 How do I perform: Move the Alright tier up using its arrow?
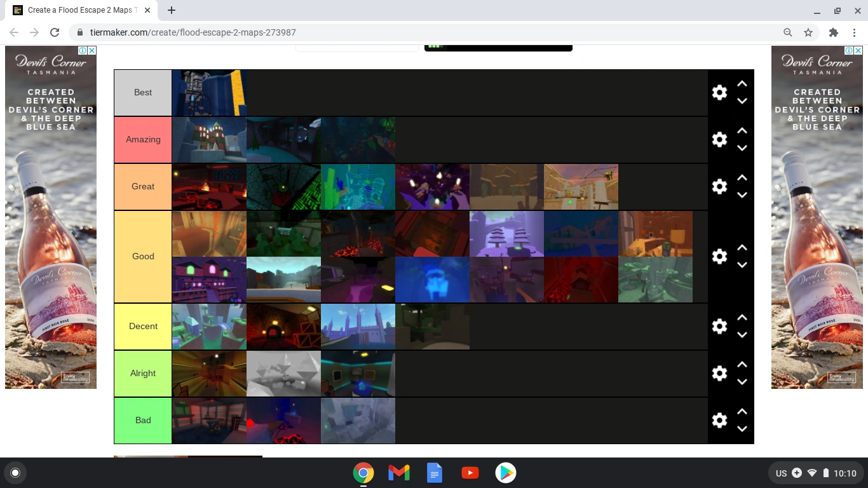point(742,365)
